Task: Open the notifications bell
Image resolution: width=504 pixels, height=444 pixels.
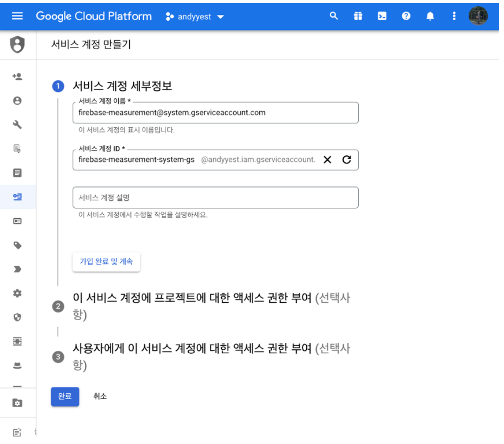Action: click(430, 16)
